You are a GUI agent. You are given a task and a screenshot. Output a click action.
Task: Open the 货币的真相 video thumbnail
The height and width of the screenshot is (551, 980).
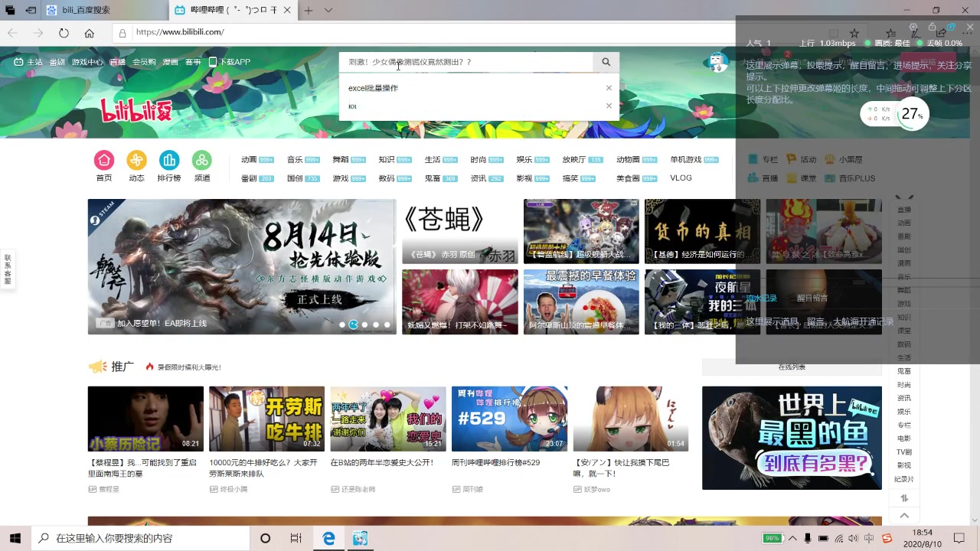tap(702, 231)
